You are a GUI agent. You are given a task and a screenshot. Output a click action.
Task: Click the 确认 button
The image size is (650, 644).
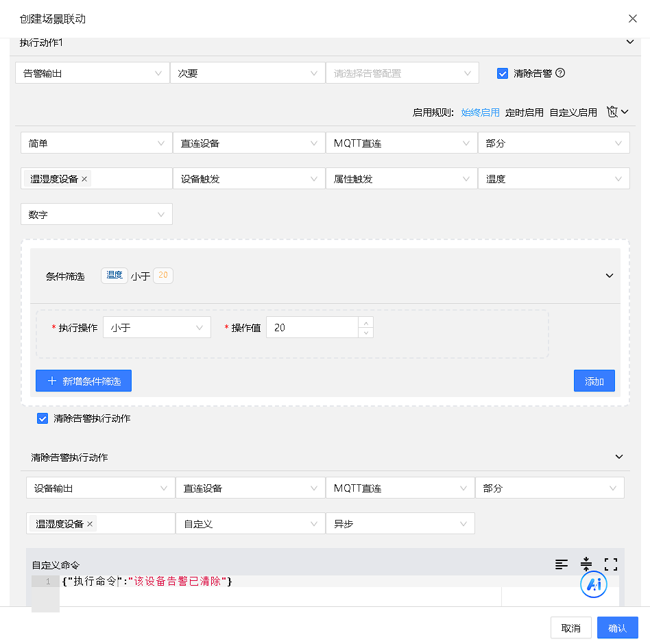(617, 628)
